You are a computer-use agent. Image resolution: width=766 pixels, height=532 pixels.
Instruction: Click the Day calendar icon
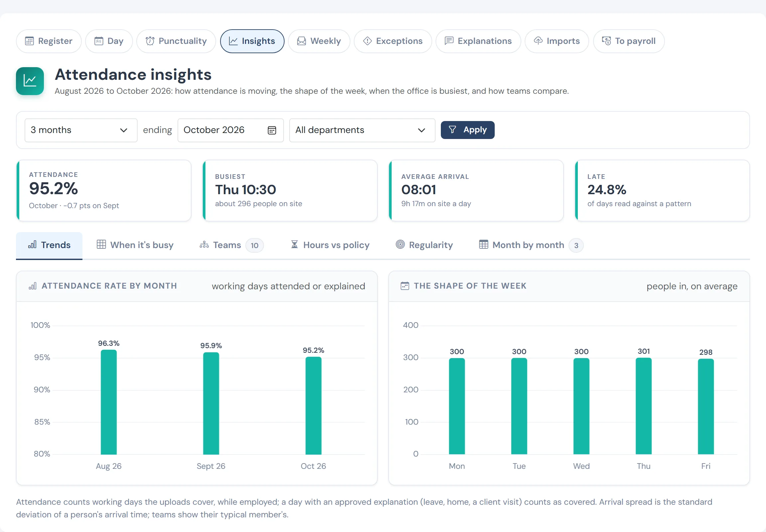click(x=99, y=41)
